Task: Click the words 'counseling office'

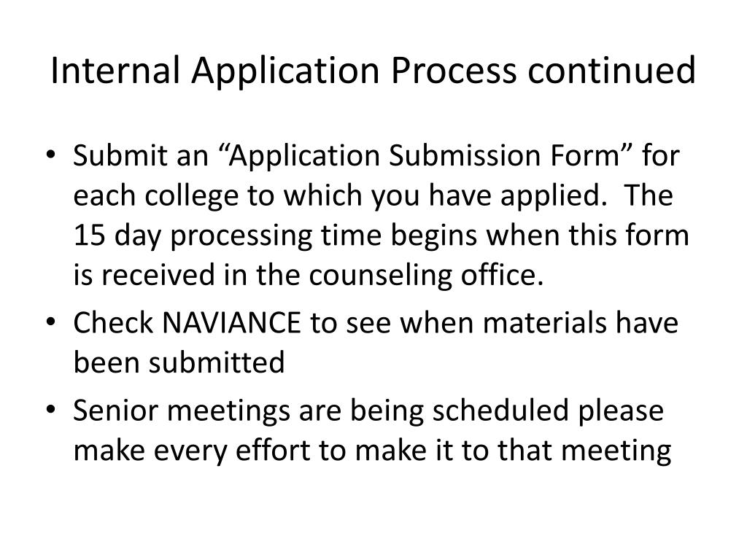Action: click(x=425, y=276)
